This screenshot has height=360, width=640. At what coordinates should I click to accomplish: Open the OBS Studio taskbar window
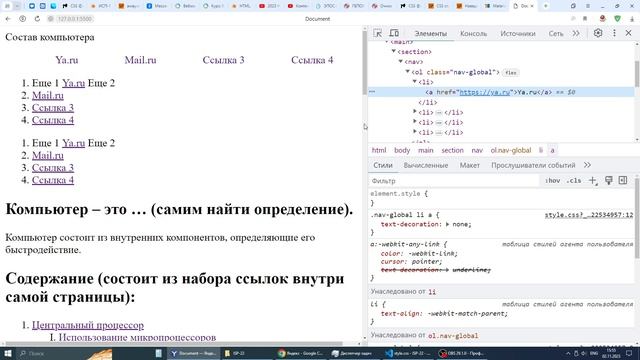(462, 353)
